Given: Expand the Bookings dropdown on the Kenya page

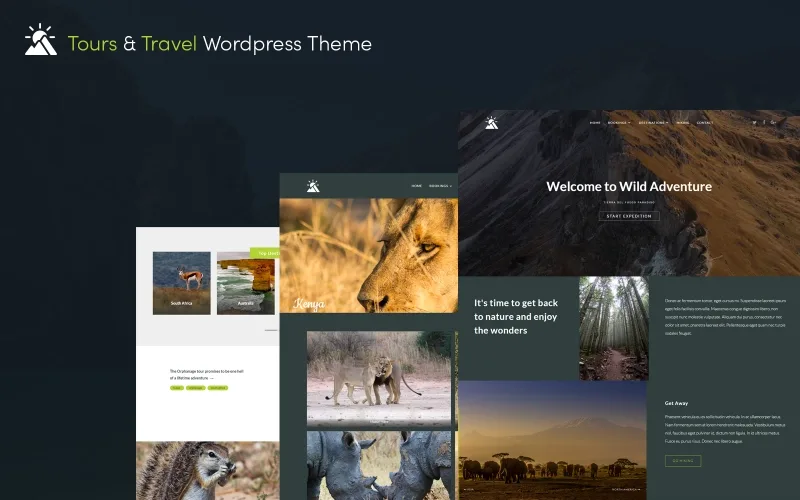Looking at the screenshot, I should pos(440,186).
